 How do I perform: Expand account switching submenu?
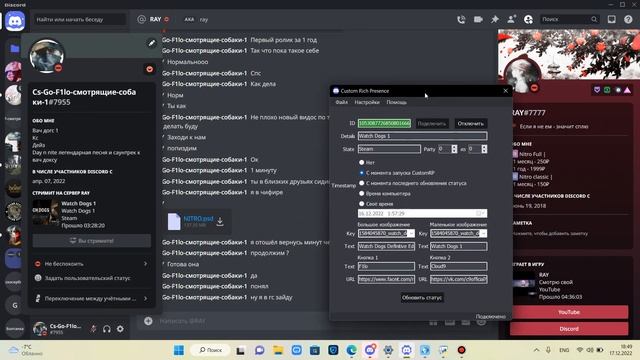(x=146, y=298)
